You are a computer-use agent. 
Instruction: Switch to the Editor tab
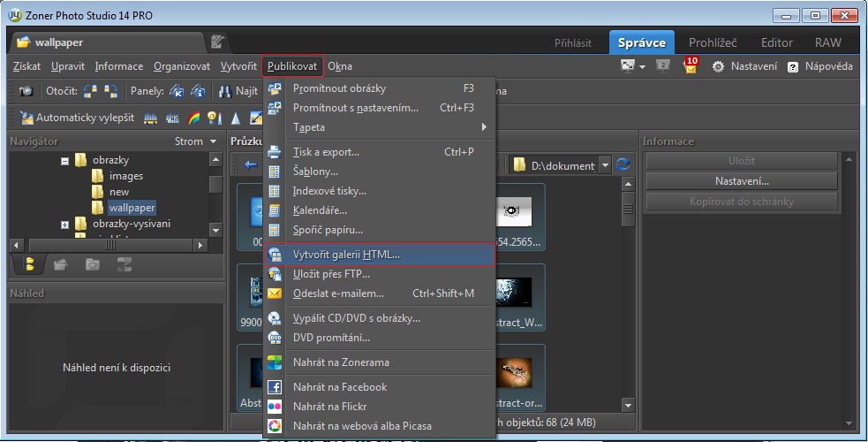point(777,42)
